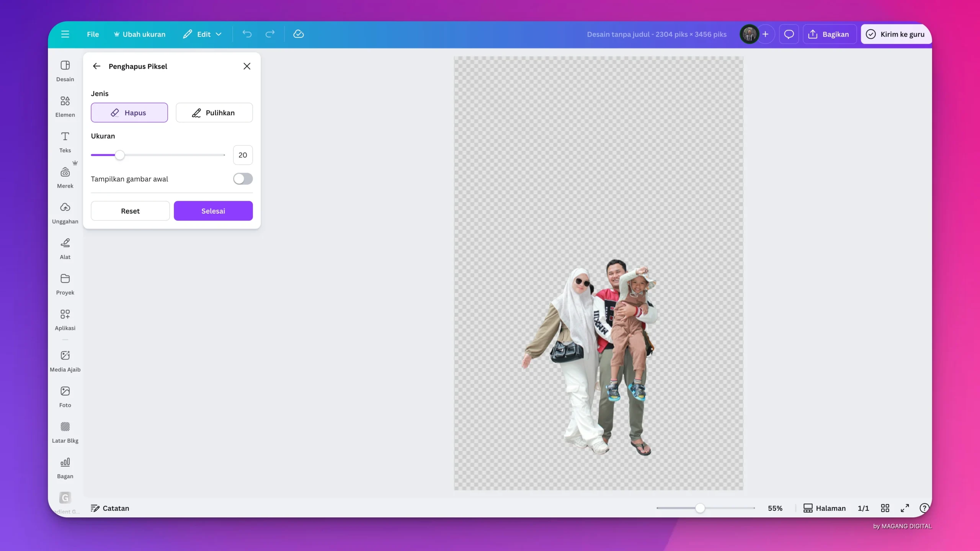Open Ubah ukuran resize menu
980x551 pixels.
140,34
